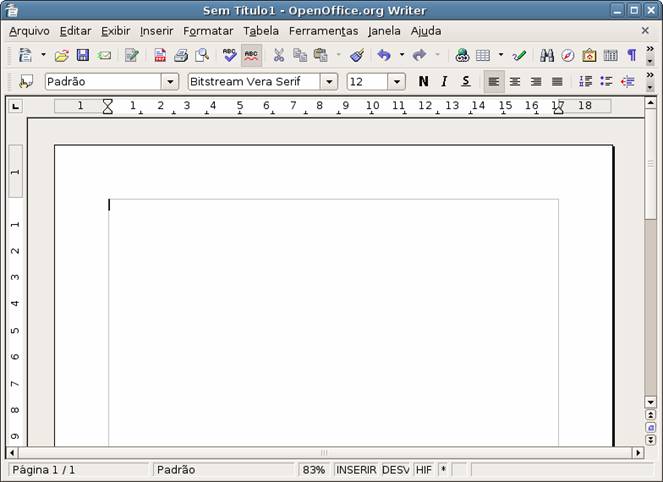
Task: Align text left
Action: (x=494, y=82)
